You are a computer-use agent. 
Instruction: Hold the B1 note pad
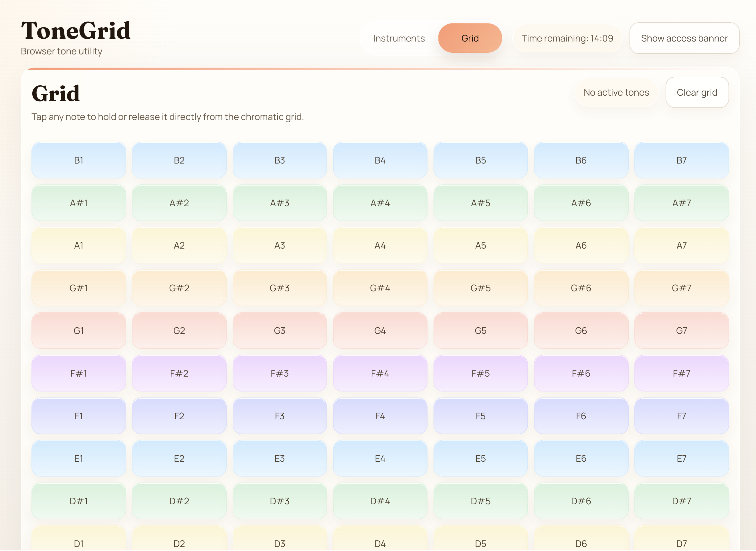pos(79,160)
